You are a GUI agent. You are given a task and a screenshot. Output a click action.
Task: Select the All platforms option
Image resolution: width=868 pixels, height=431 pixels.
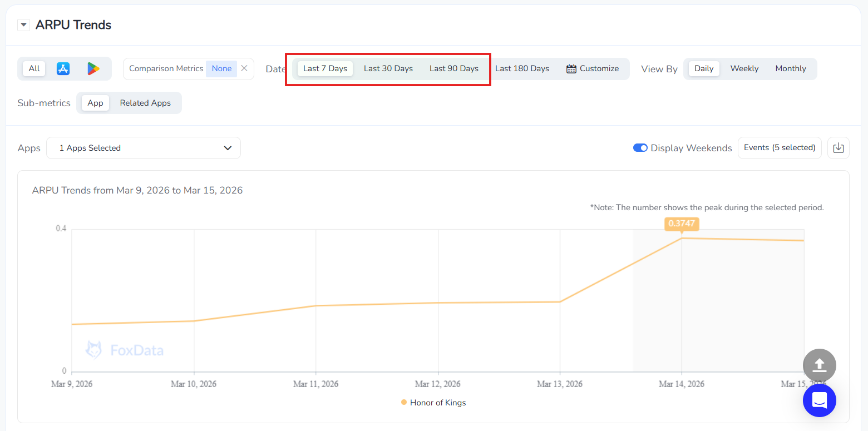34,68
